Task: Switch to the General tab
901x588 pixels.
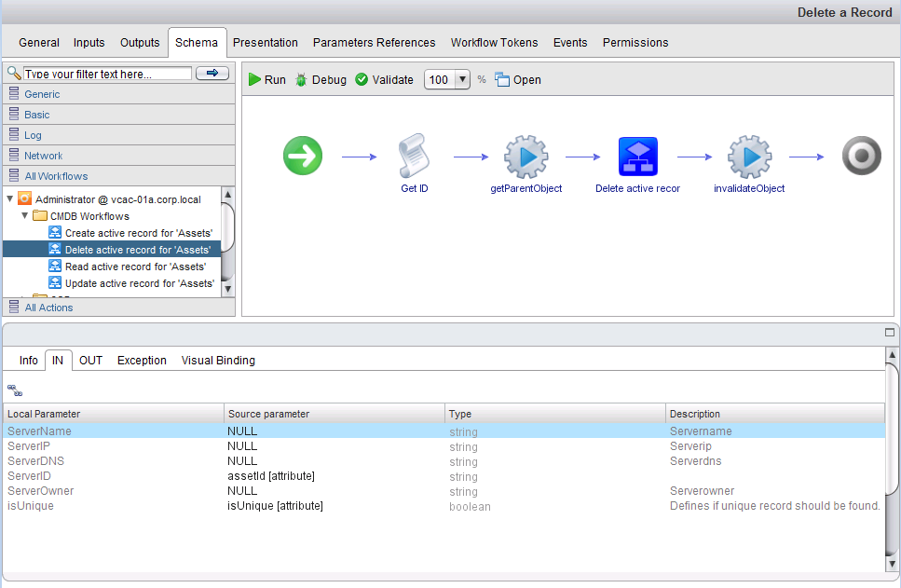Action: pyautogui.click(x=38, y=43)
